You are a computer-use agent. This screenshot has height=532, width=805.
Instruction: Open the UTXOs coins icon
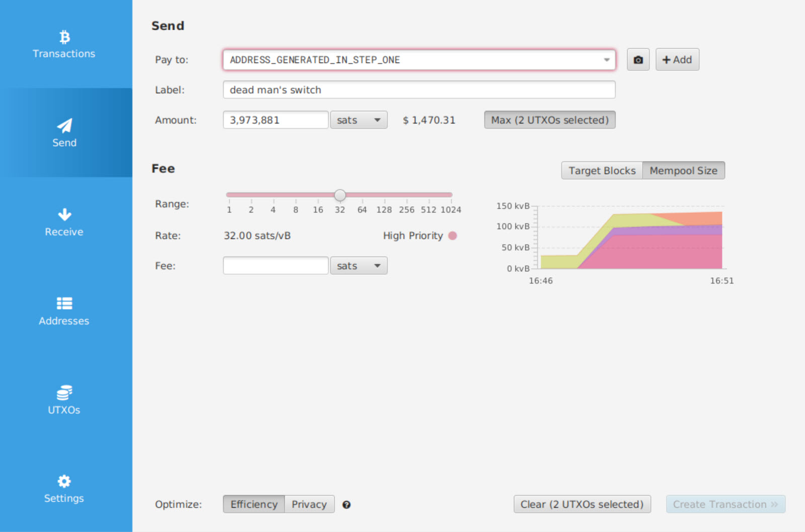[x=64, y=392]
